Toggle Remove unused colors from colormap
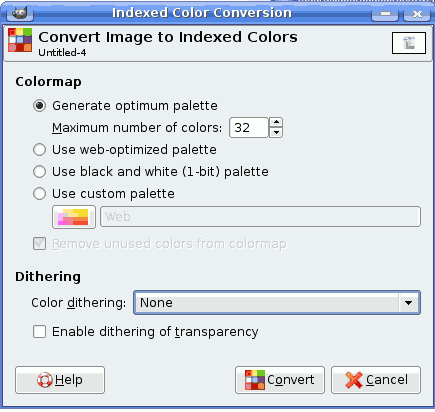The image size is (435, 412). (39, 244)
